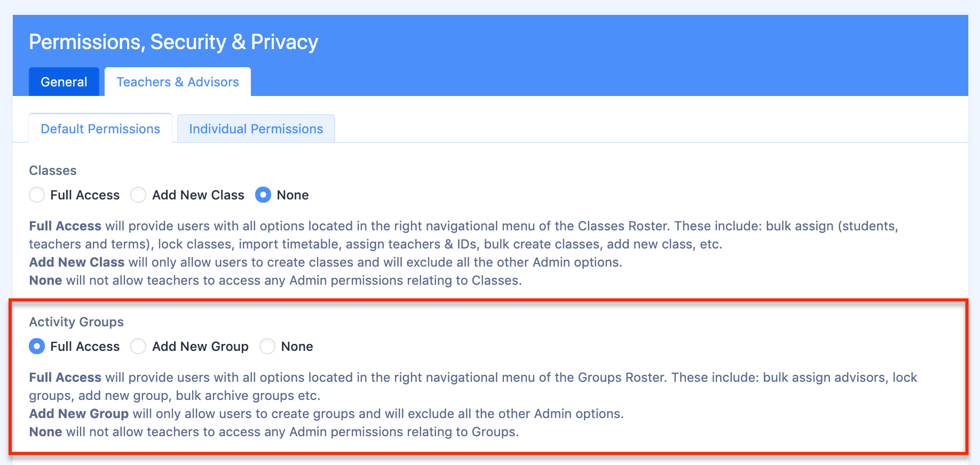Click the Activity Groups section heading

point(76,322)
